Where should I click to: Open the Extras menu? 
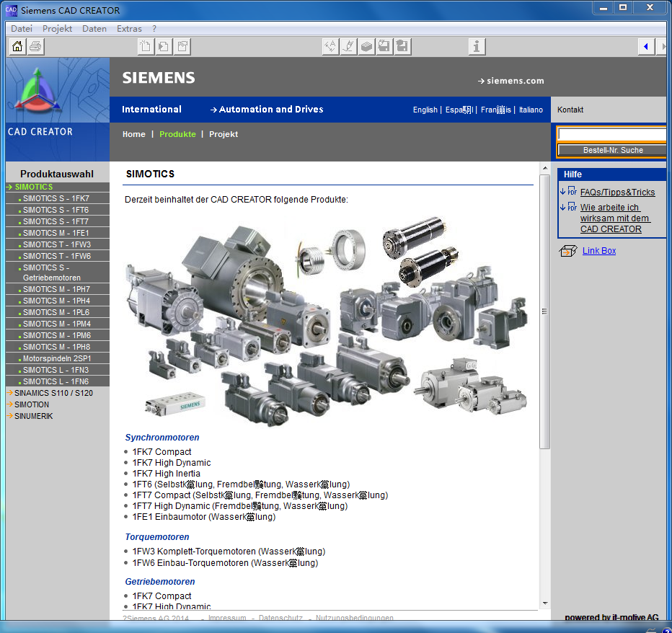point(129,29)
